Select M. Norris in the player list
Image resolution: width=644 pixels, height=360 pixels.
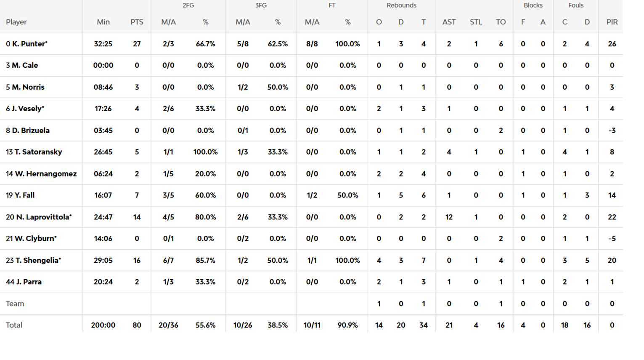tap(28, 87)
